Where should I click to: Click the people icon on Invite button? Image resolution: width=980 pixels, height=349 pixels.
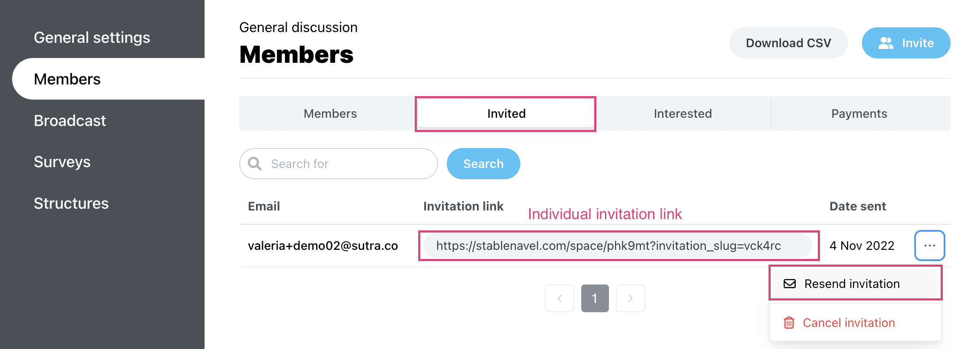pos(886,43)
